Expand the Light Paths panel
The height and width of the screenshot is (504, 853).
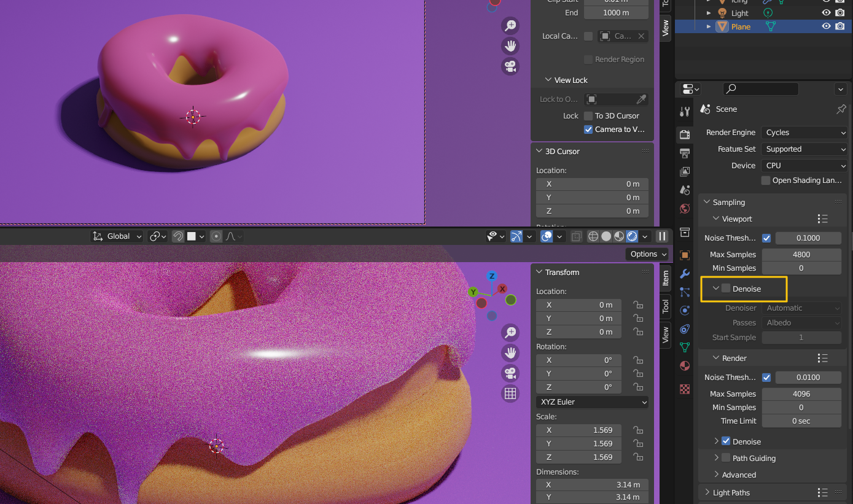point(707,492)
